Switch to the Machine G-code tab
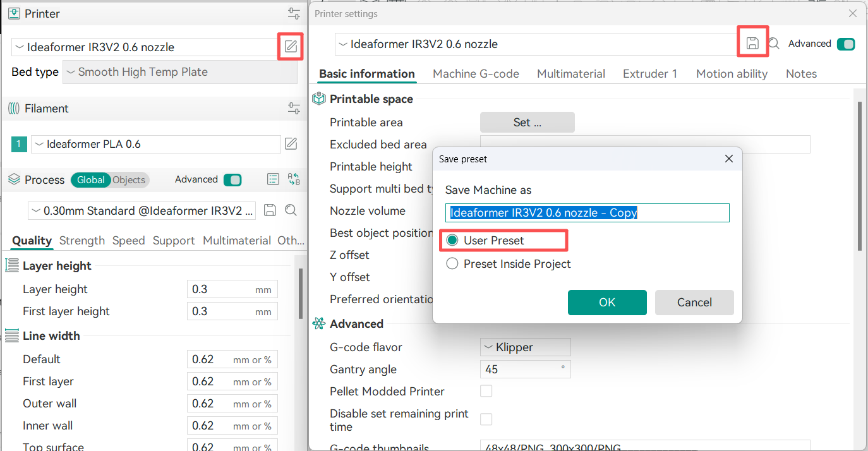The height and width of the screenshot is (451, 868). coord(476,74)
